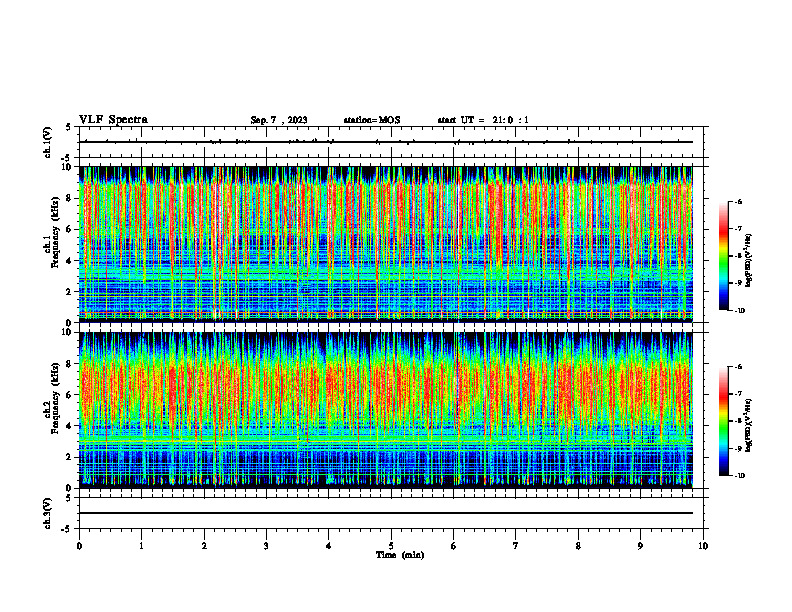Click the ch.1(V) waveform axis label
The height and width of the screenshot is (612, 792).
(48, 142)
